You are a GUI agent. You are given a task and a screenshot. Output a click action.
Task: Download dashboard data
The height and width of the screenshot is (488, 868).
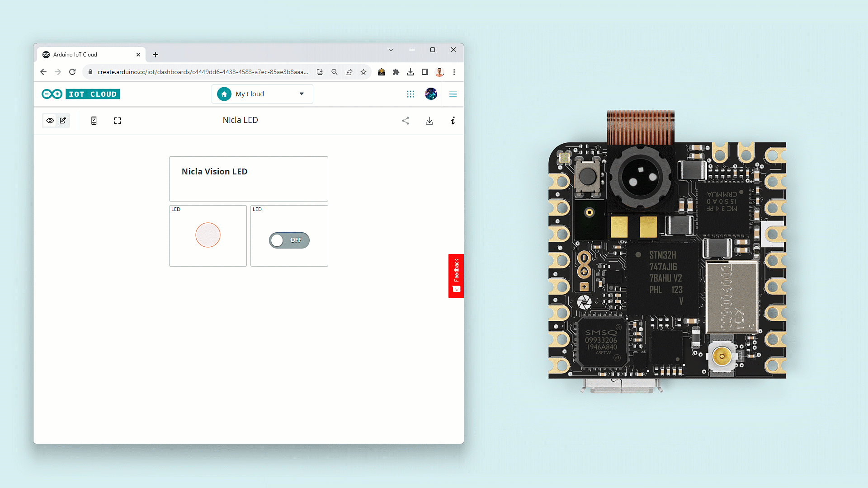click(x=429, y=121)
